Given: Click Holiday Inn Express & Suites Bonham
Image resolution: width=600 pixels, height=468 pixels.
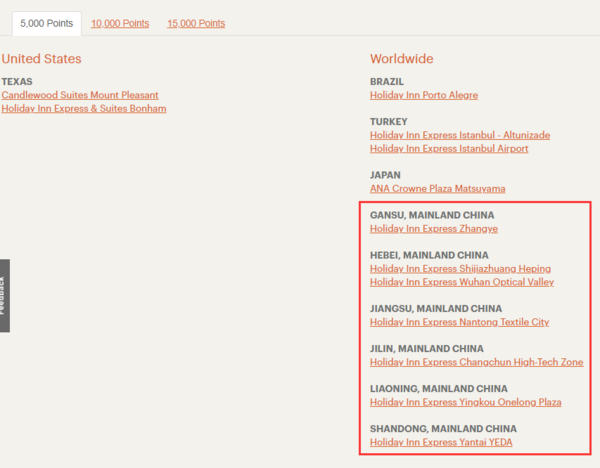Looking at the screenshot, I should click(x=84, y=108).
